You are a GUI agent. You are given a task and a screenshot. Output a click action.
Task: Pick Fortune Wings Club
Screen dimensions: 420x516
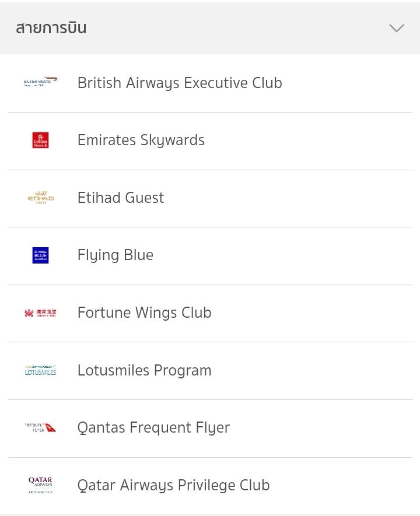point(210,313)
